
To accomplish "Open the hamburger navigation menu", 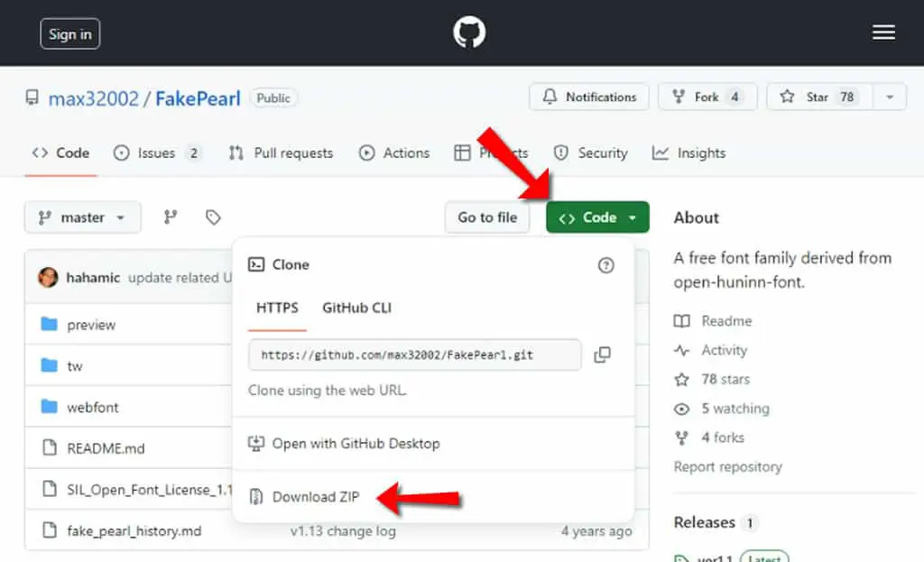I will [x=883, y=33].
